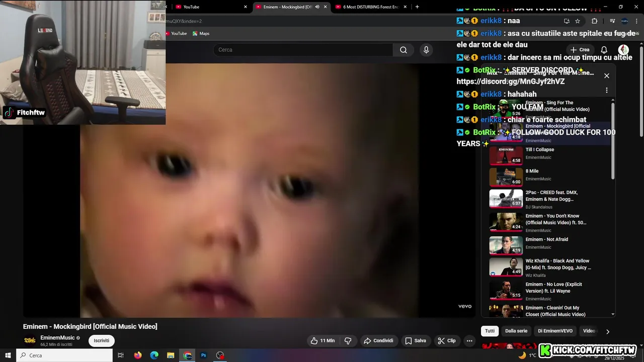Play Wiz Khalifa - Black And Yellow item
This screenshot has width=644, height=362.
550,268
